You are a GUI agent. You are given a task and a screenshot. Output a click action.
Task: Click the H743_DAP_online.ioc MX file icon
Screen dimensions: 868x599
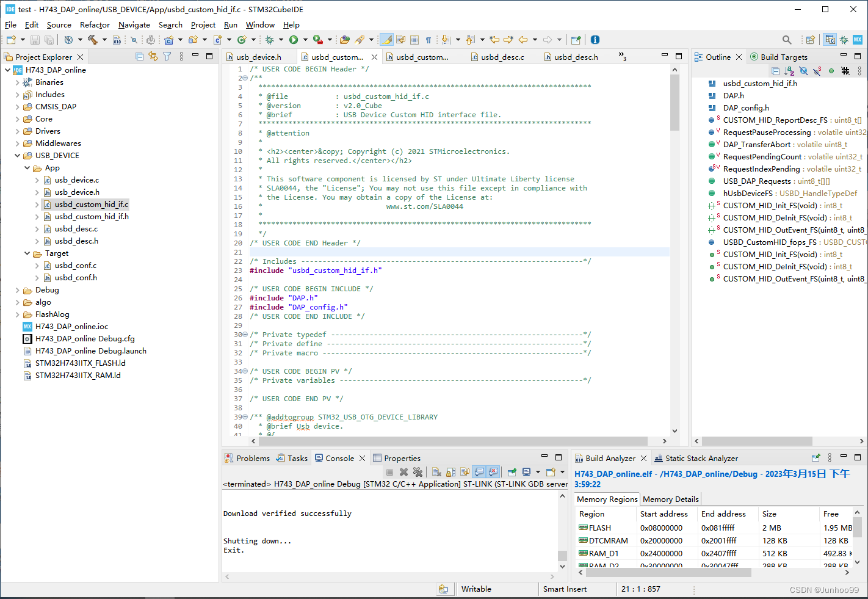point(27,327)
